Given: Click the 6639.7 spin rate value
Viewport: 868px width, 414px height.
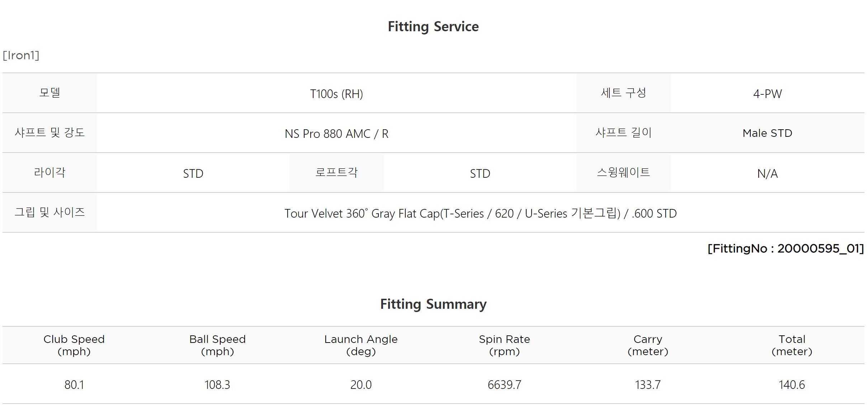Looking at the screenshot, I should [504, 385].
